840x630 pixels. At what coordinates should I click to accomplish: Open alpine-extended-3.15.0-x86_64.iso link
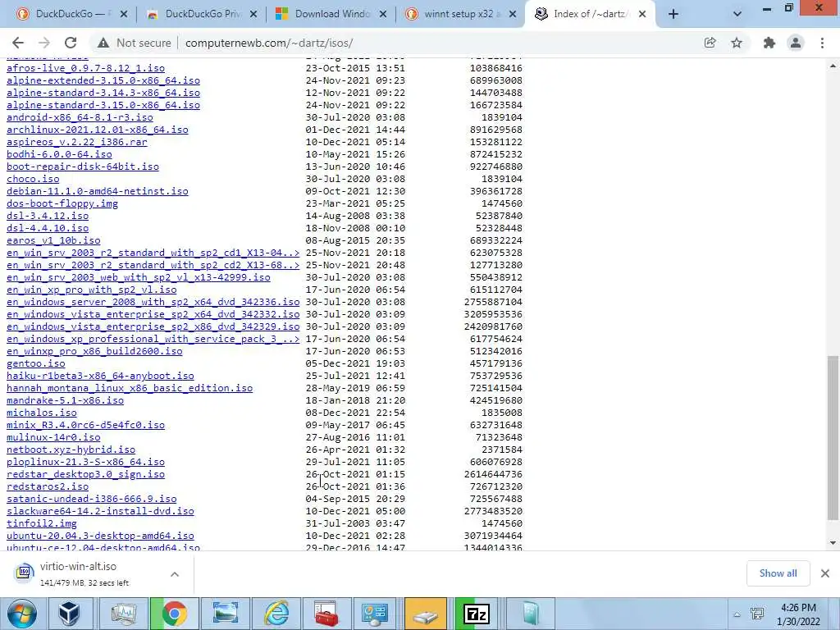click(103, 80)
